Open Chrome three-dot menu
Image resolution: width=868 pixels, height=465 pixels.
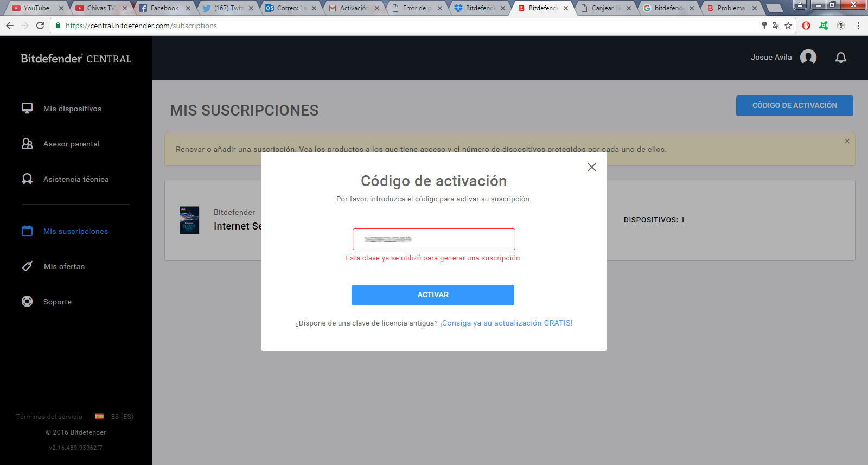(x=858, y=26)
